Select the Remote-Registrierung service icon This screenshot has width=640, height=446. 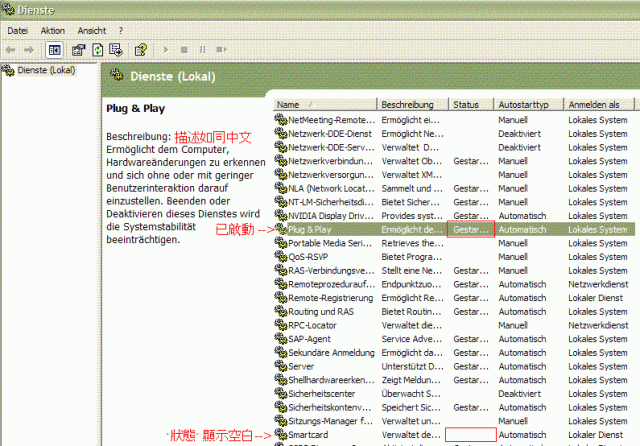tap(281, 297)
